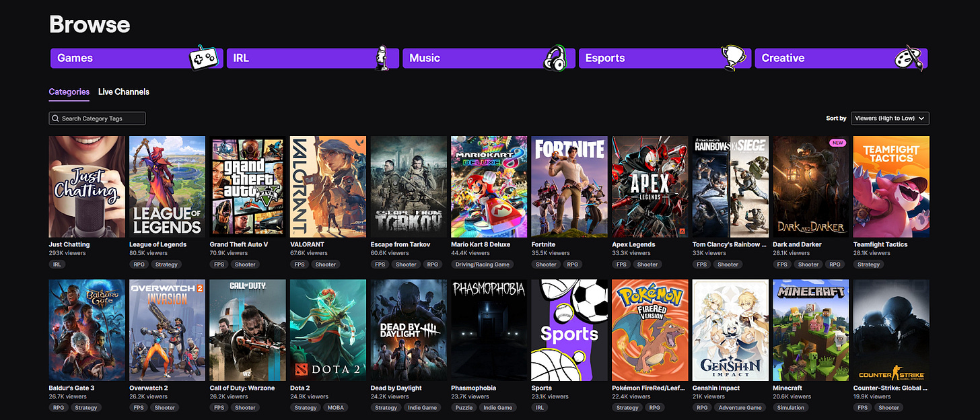Open the VALORANT cover art

click(328, 186)
